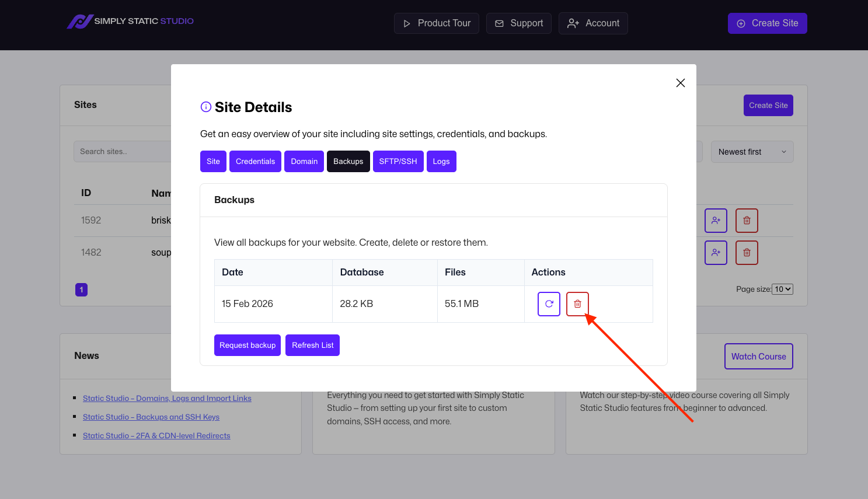Open the Product Tour
Viewport: 868px width, 499px height.
click(437, 23)
